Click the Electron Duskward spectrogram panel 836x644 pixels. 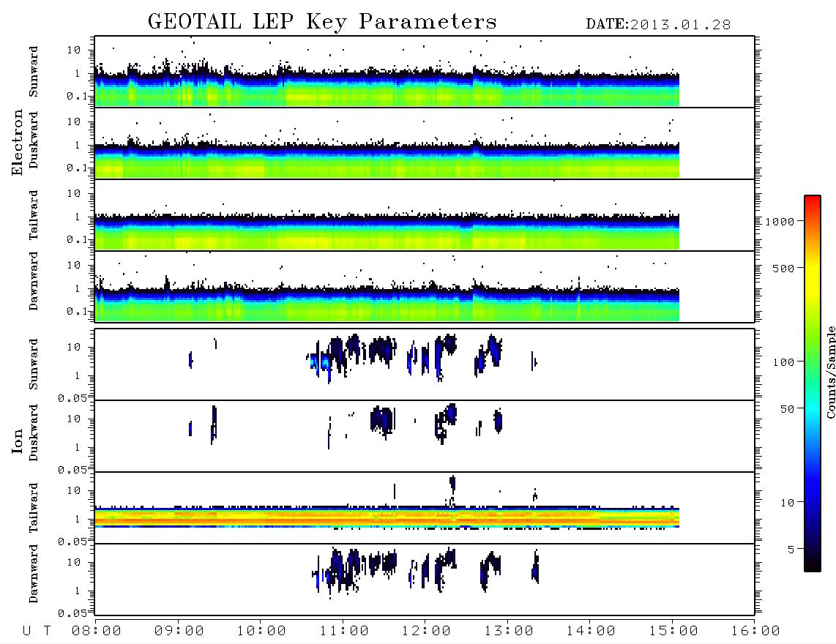click(x=425, y=143)
